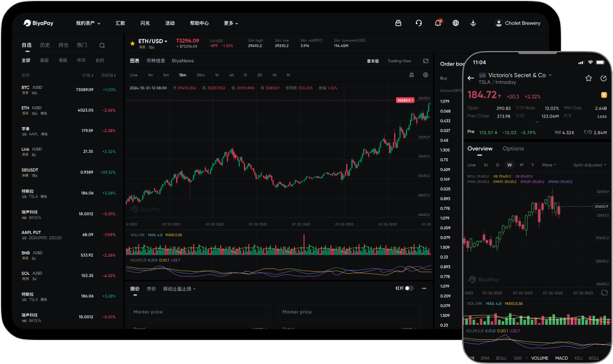Screen dimensions: 613x364
Task: Open the 帮助中心 menu item
Action: point(199,23)
